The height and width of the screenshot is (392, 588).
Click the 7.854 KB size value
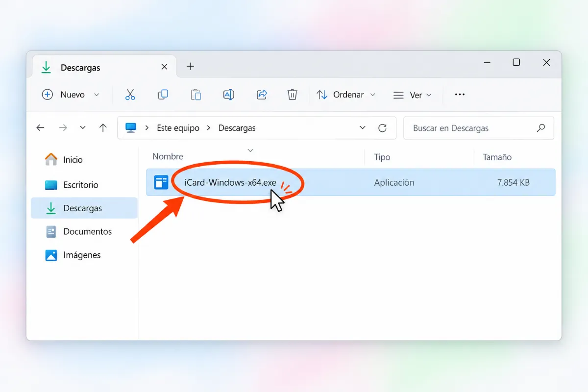513,183
